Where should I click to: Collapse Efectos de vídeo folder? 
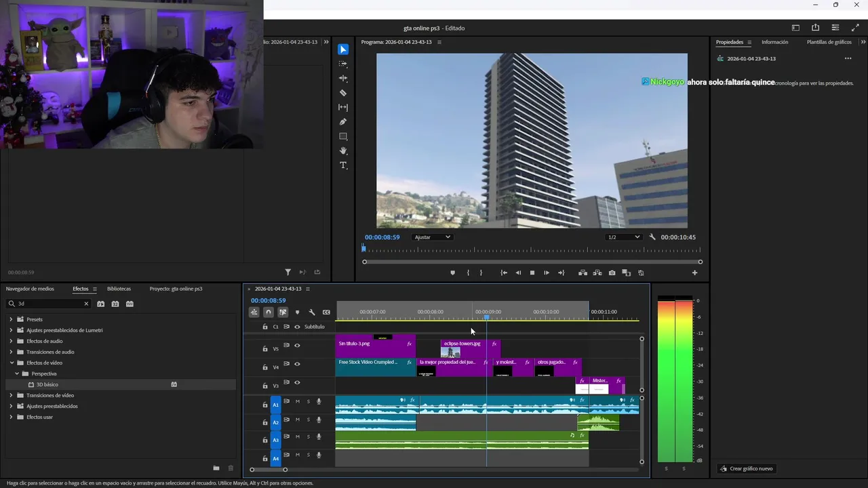[x=11, y=363]
